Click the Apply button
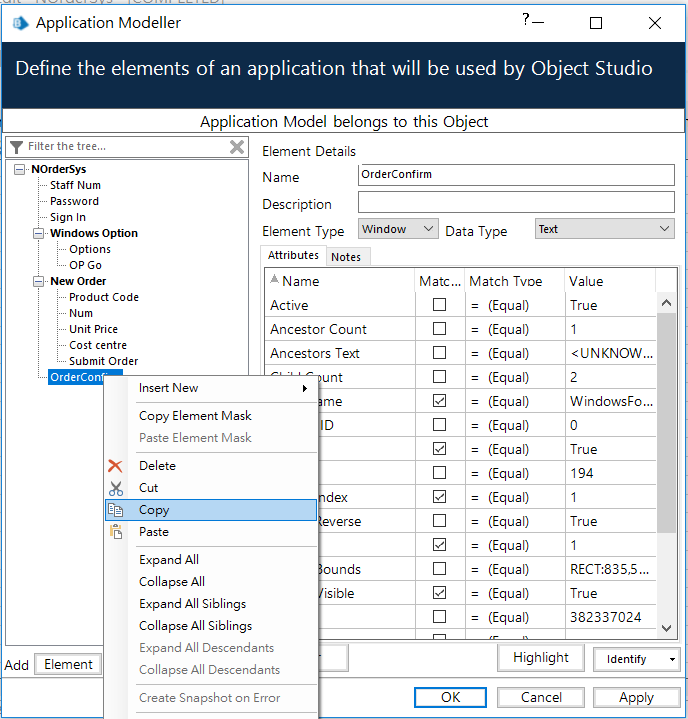This screenshot has width=688, height=719. coord(636,697)
